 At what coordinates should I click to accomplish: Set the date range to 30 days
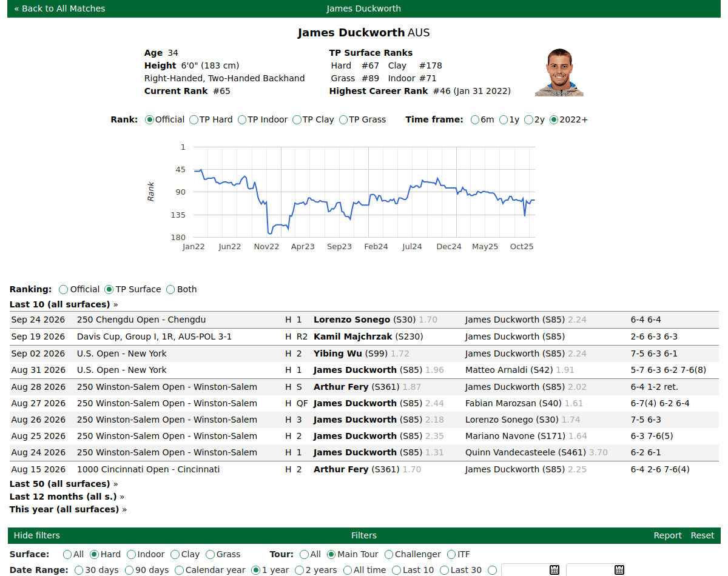click(x=79, y=570)
